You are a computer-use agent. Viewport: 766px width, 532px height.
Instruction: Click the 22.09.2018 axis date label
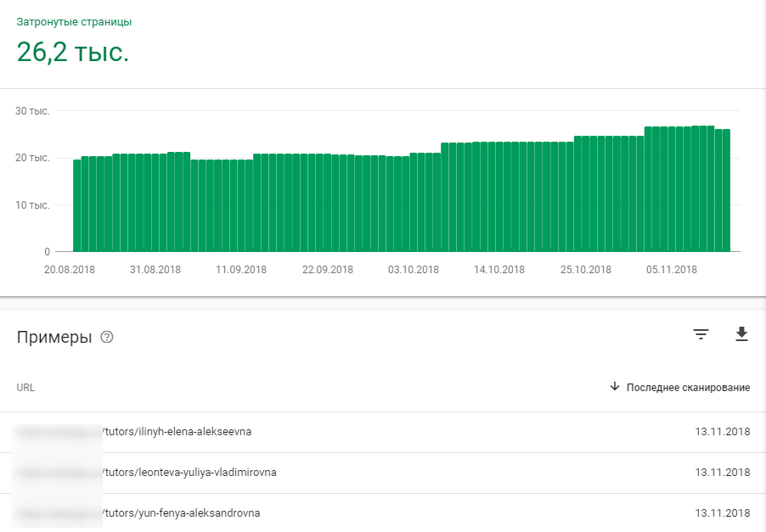pyautogui.click(x=327, y=270)
